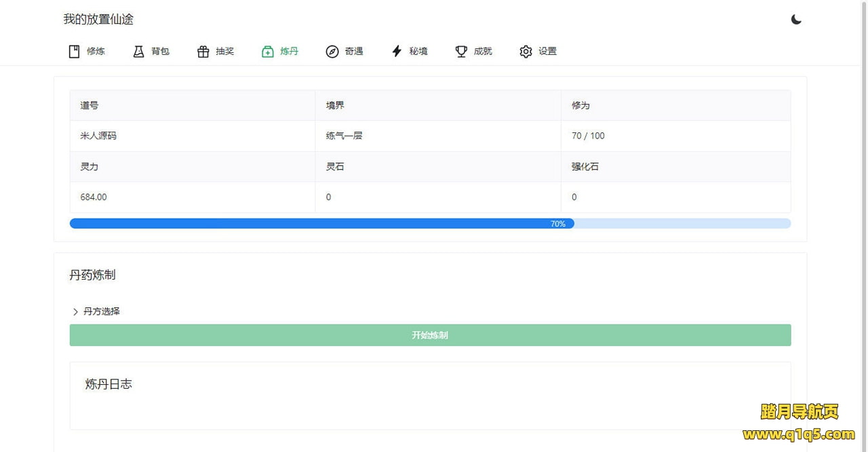Expand the 丹方选择 chevron arrow
Viewport: 868px width, 452px height.
(x=75, y=312)
